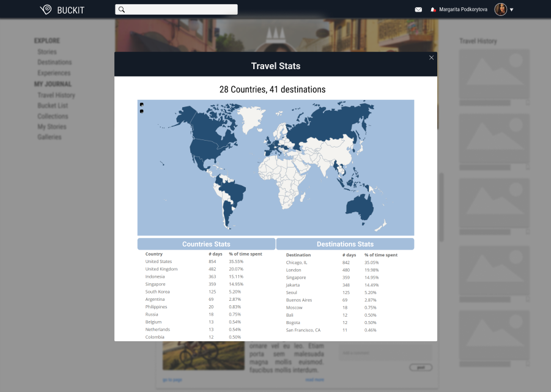551x392 pixels.
Task: Click the 'Country' column header
Action: click(x=154, y=254)
